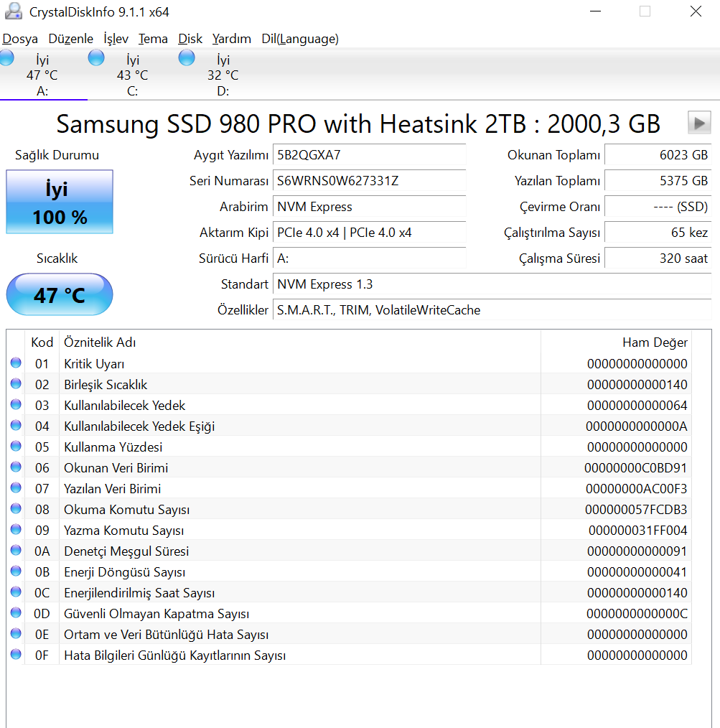The height and width of the screenshot is (728, 720).
Task: Switch to the A: disk tab
Action: pos(43,75)
